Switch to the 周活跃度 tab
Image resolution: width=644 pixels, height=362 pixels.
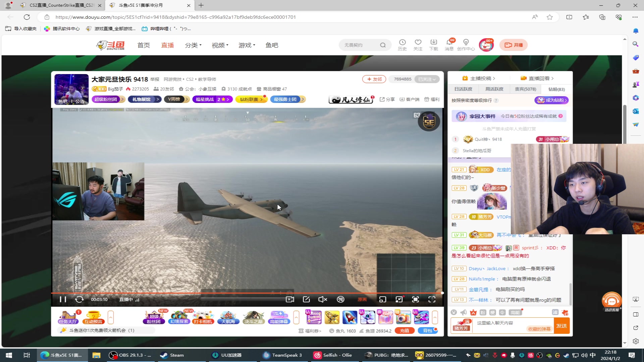pyautogui.click(x=494, y=89)
